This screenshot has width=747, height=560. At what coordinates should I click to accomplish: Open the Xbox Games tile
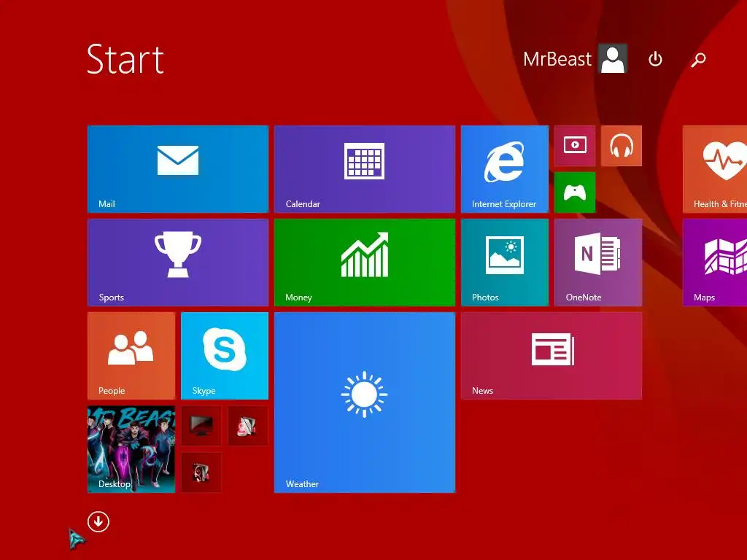click(x=575, y=192)
